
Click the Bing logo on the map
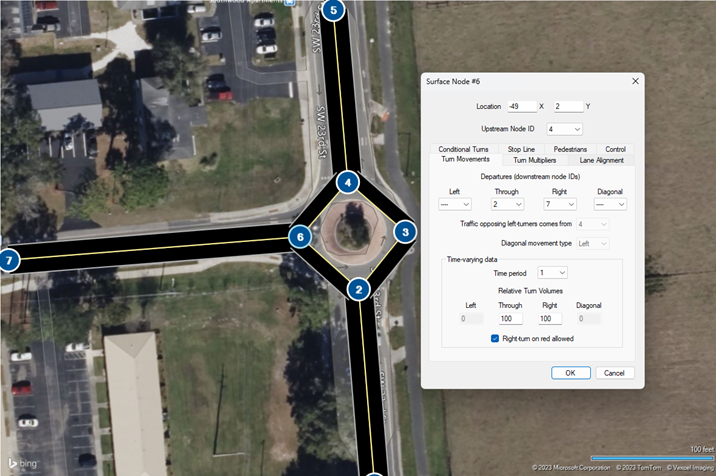click(22, 464)
